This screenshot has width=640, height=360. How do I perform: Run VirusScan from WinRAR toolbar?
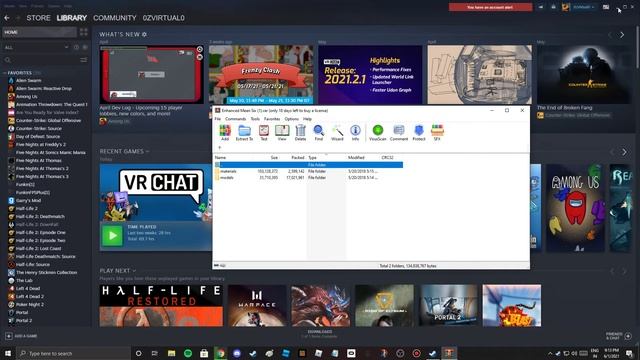point(378,133)
